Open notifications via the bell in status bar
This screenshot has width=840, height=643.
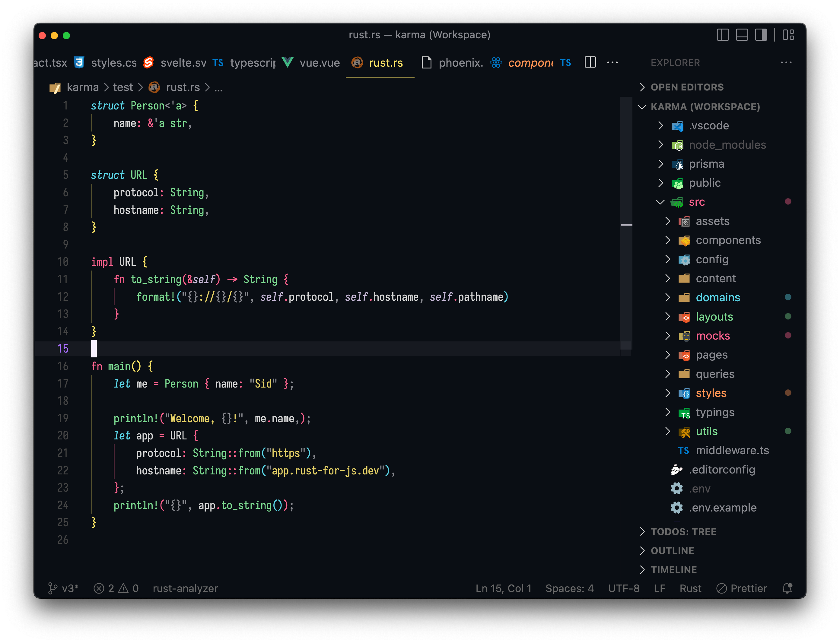pos(787,588)
